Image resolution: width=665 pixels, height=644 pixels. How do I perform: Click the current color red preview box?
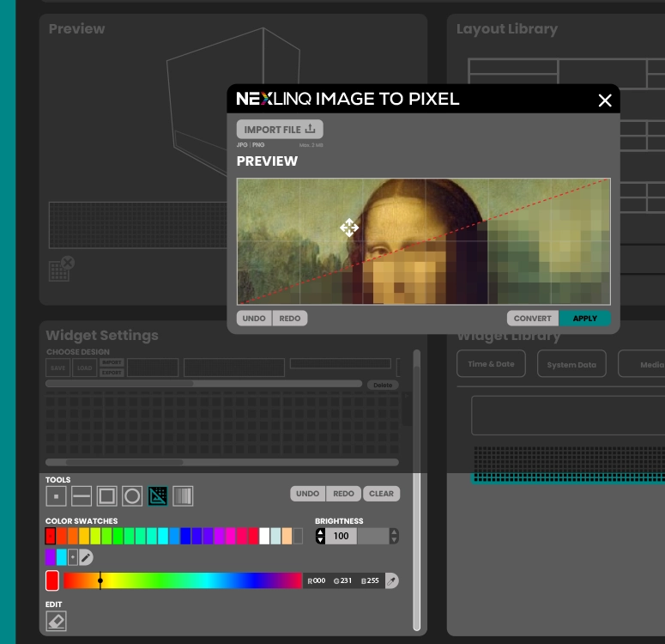pos(52,580)
